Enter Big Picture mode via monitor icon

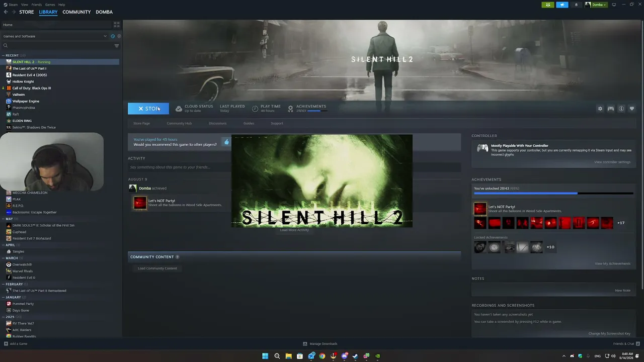tap(614, 5)
